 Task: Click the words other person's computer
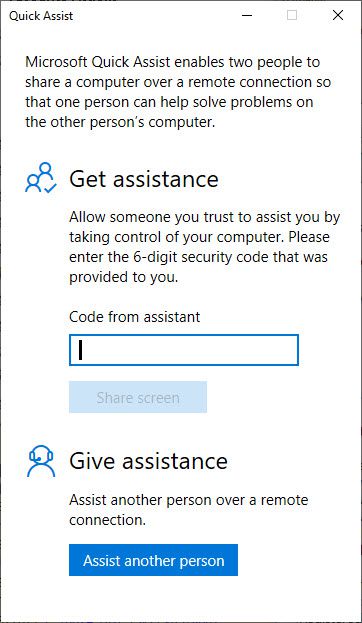[x=133, y=122]
